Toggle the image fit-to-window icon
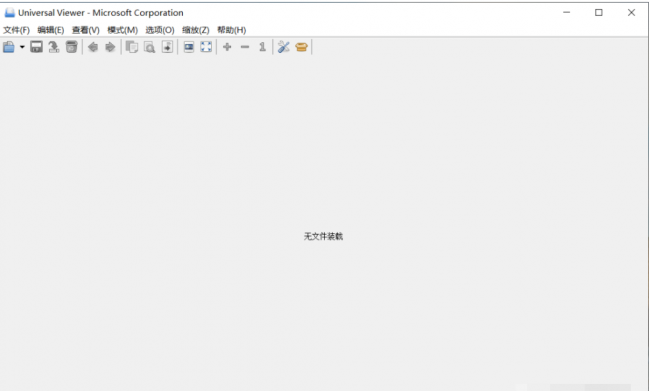The image size is (650, 391). 189,47
